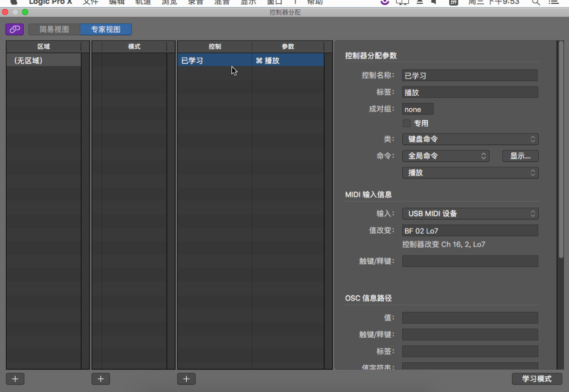
Task: Add a new control assignment with plus button
Action: tap(186, 379)
